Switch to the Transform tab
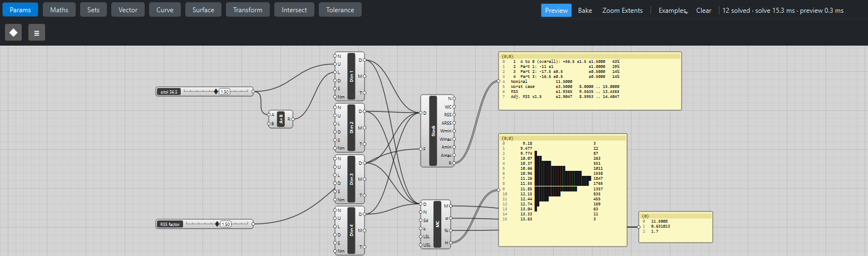The image size is (868, 256). [x=248, y=9]
